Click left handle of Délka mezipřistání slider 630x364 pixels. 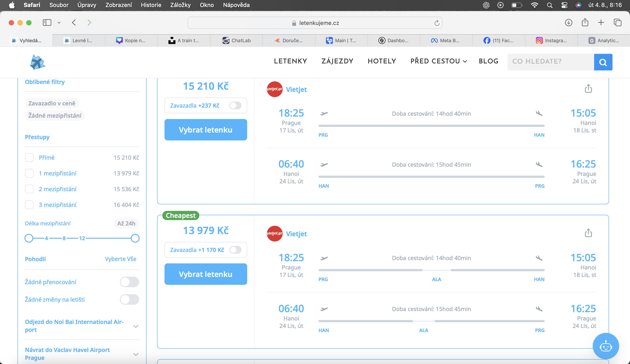(29, 238)
